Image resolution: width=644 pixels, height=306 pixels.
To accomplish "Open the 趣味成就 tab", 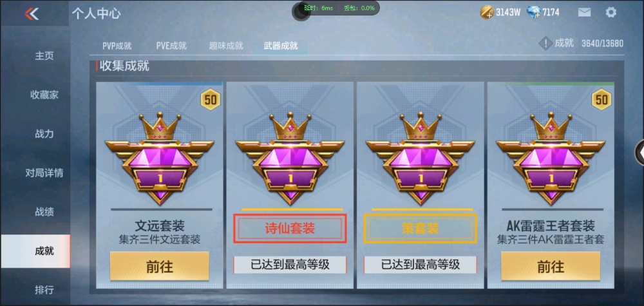I will [226, 46].
